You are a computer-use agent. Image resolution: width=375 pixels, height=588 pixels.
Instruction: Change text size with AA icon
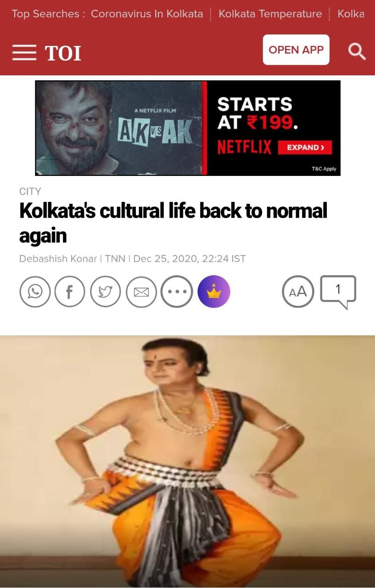click(298, 292)
